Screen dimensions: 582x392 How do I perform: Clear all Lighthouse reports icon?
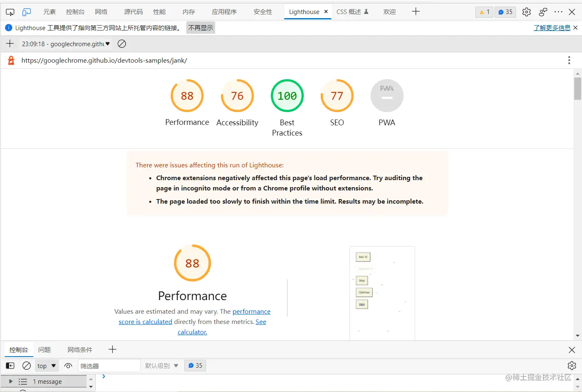[122, 44]
